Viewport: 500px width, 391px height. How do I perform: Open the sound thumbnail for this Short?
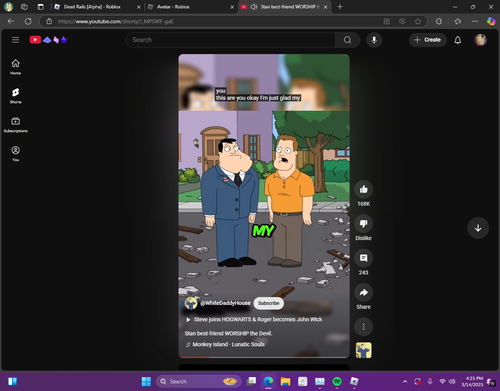363,350
